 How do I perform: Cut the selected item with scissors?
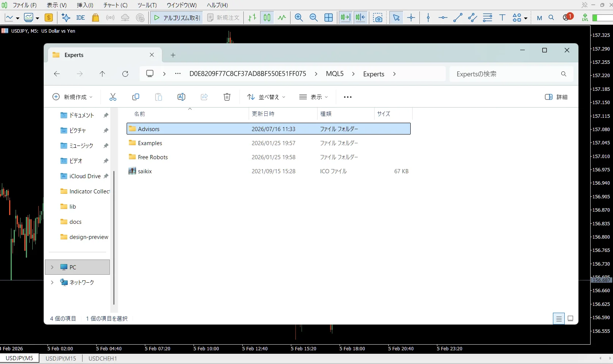click(x=113, y=97)
